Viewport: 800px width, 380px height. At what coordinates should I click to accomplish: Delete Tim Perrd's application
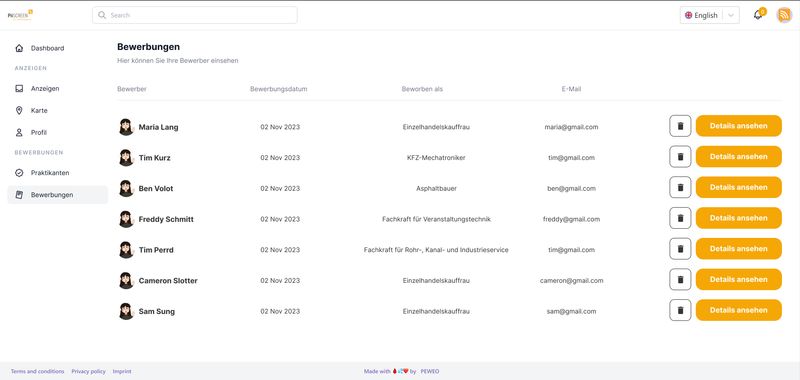point(680,249)
